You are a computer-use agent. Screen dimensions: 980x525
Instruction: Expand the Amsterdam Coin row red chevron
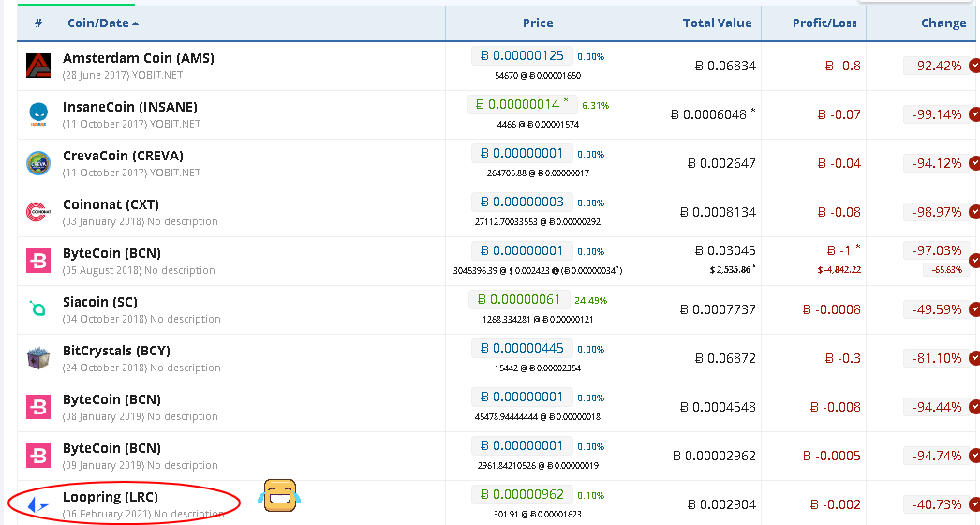tap(974, 66)
